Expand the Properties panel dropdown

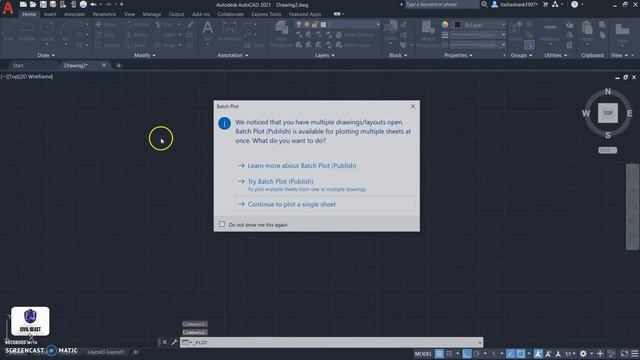tap(458, 55)
